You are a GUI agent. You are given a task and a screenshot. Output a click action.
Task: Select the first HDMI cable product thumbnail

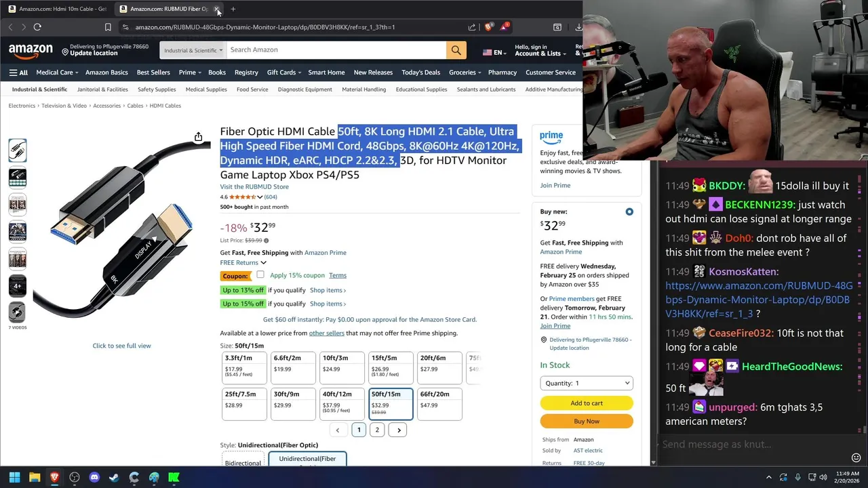coord(17,150)
